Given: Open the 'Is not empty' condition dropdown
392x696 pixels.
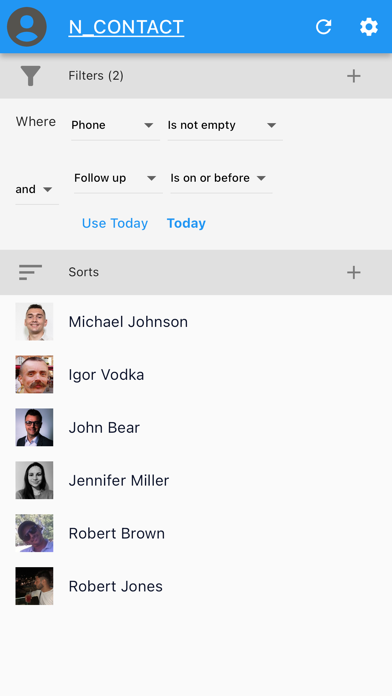Looking at the screenshot, I should pyautogui.click(x=225, y=126).
